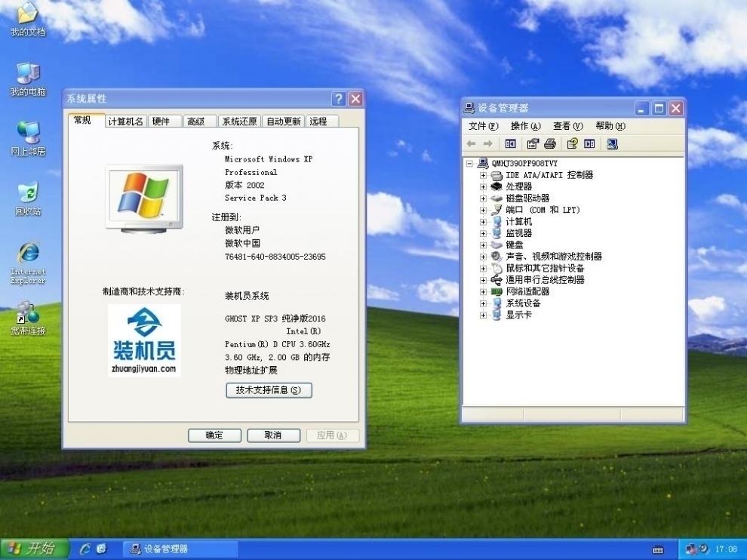Click the Print icon in Device Manager toolbar

pyautogui.click(x=550, y=143)
